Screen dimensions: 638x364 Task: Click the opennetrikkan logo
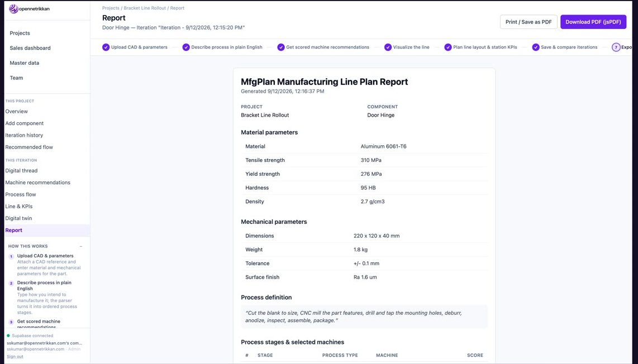pos(29,8)
